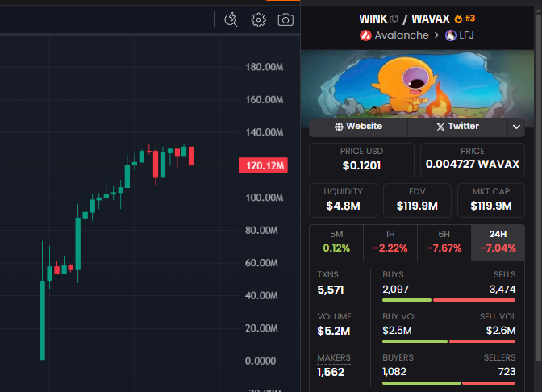The width and height of the screenshot is (542, 392).
Task: Select the 5M timeframe tab
Action: [336, 242]
